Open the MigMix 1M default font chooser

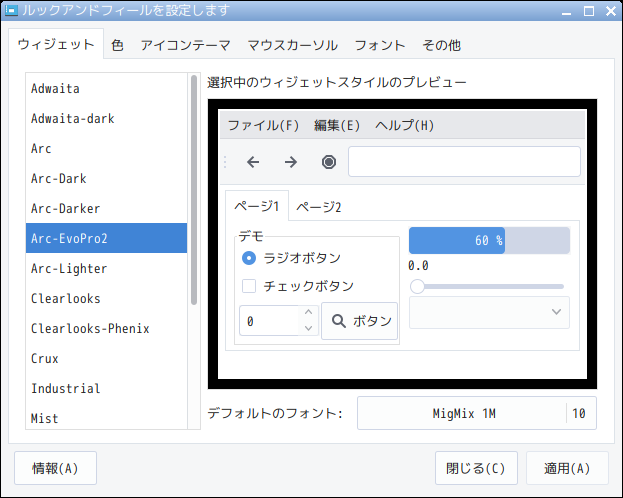coord(477,413)
